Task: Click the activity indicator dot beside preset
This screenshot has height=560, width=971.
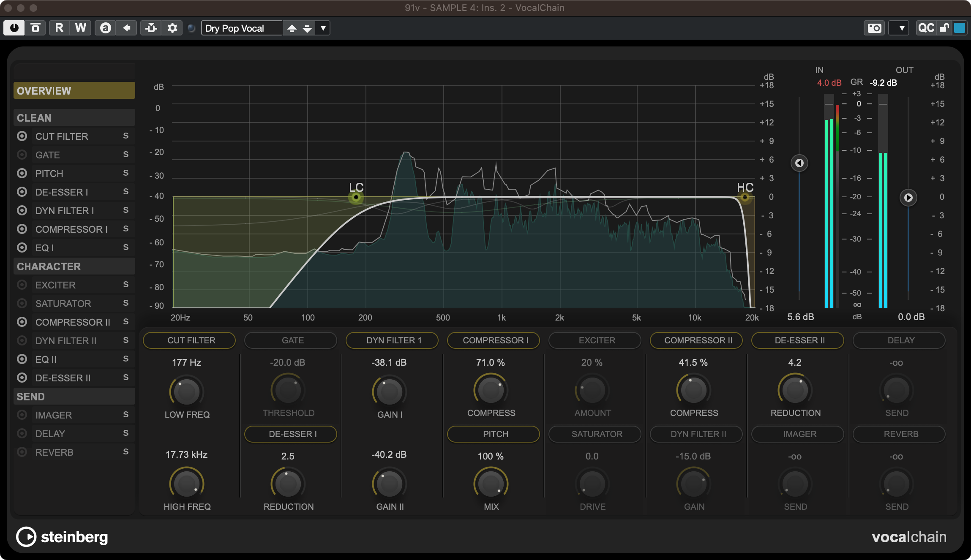Action: (x=191, y=28)
